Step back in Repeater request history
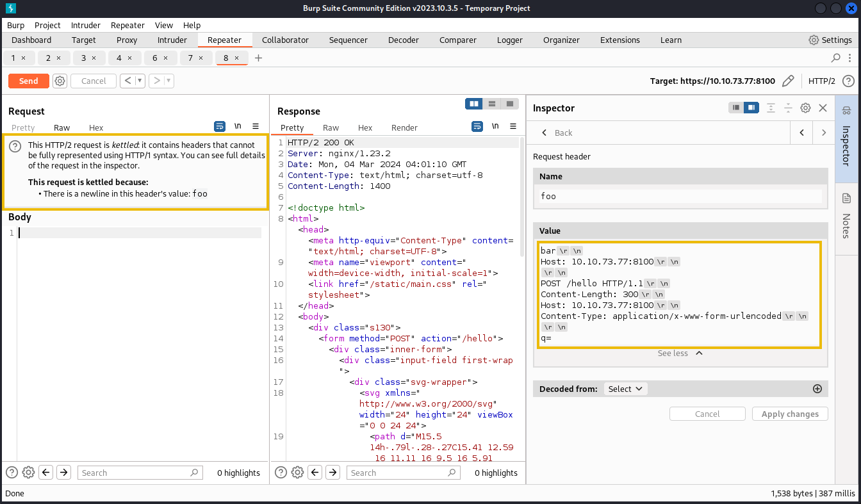 tap(127, 81)
